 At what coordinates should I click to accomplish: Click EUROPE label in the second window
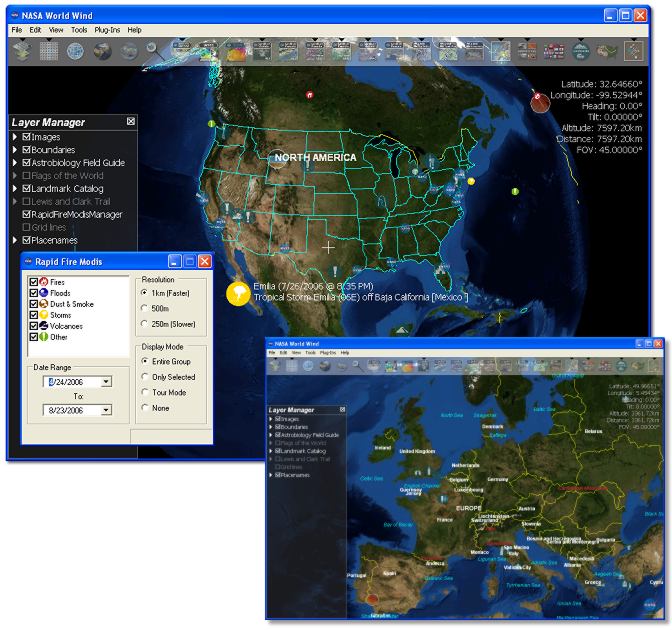469,508
